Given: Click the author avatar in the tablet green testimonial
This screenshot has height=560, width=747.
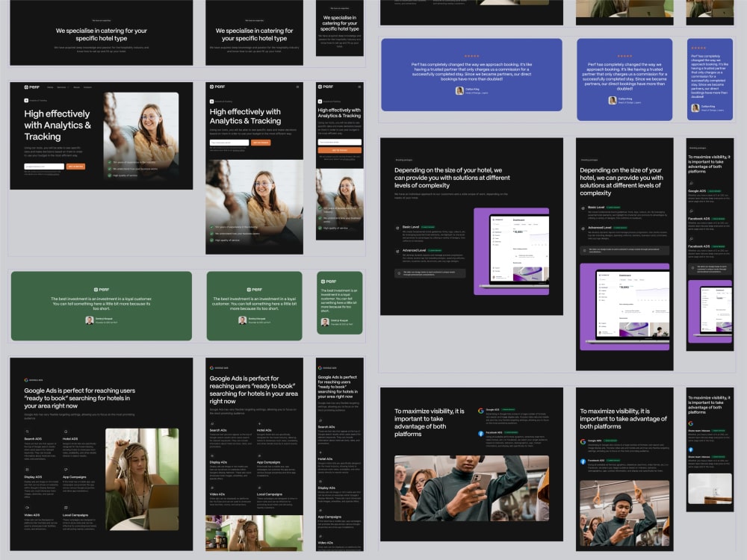Looking at the screenshot, I should point(242,320).
